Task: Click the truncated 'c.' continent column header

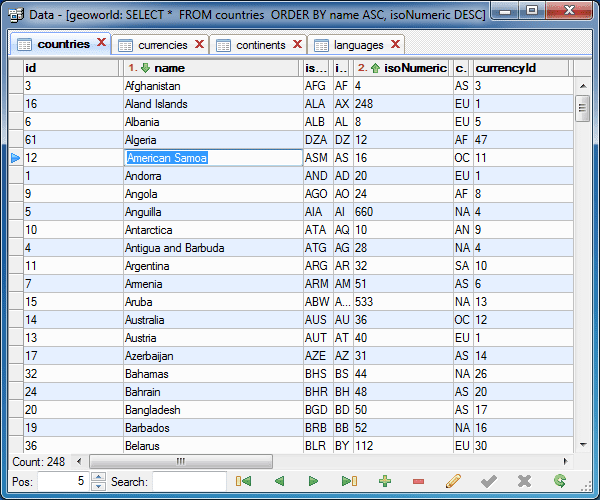Action: [461, 68]
